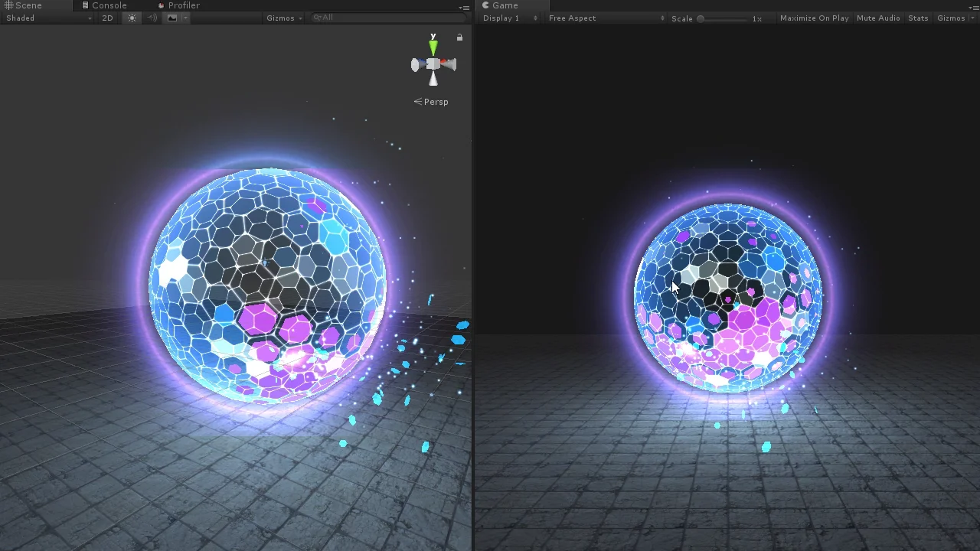Click the bottom grey axis cone of the gizmo
This screenshot has height=551, width=980.
coord(433,79)
